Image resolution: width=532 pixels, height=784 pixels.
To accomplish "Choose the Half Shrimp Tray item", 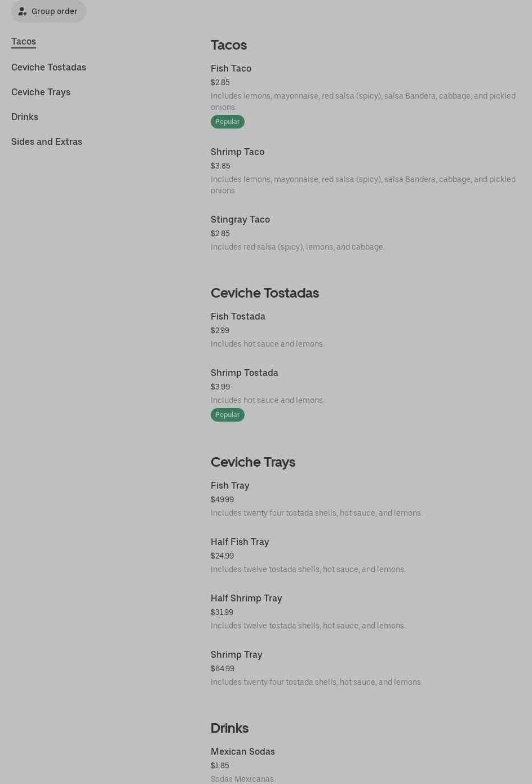I will 246,598.
